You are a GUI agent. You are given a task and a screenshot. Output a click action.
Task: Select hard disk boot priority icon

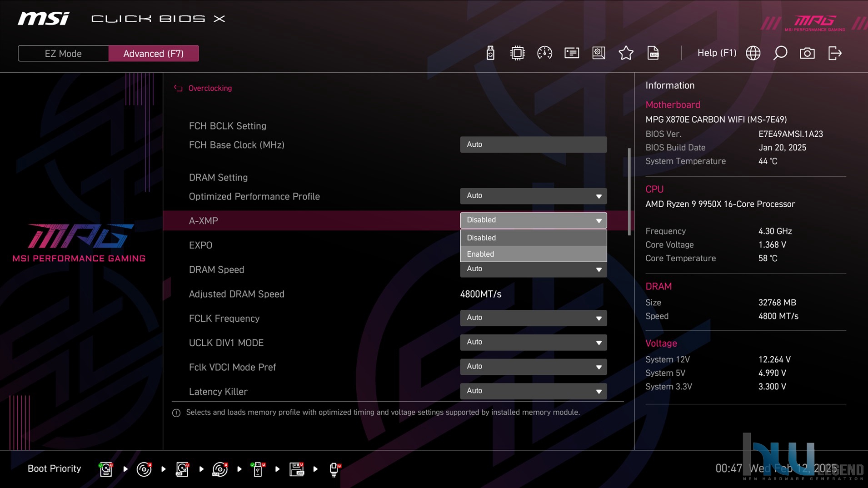(x=106, y=469)
